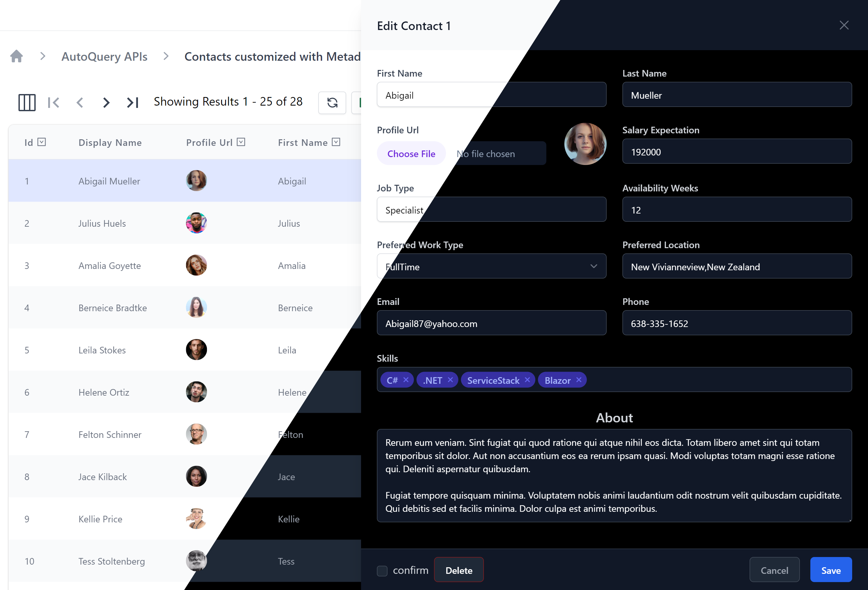Click the refresh results icon

coord(332,102)
